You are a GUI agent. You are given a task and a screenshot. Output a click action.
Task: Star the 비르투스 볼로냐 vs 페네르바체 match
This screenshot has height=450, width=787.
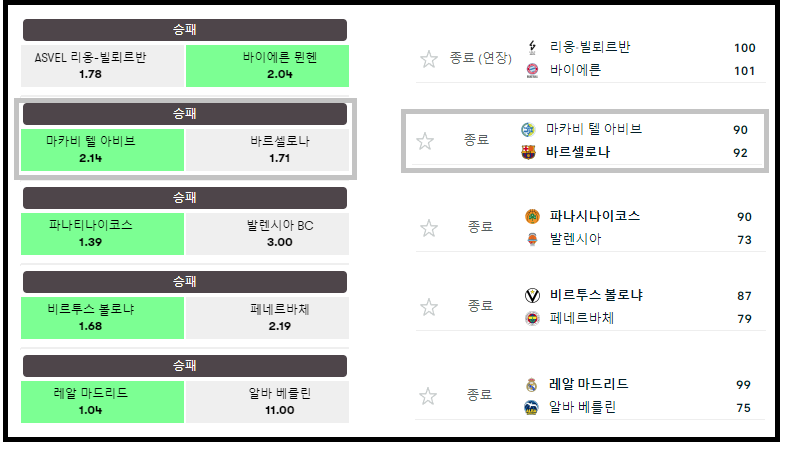point(429,306)
